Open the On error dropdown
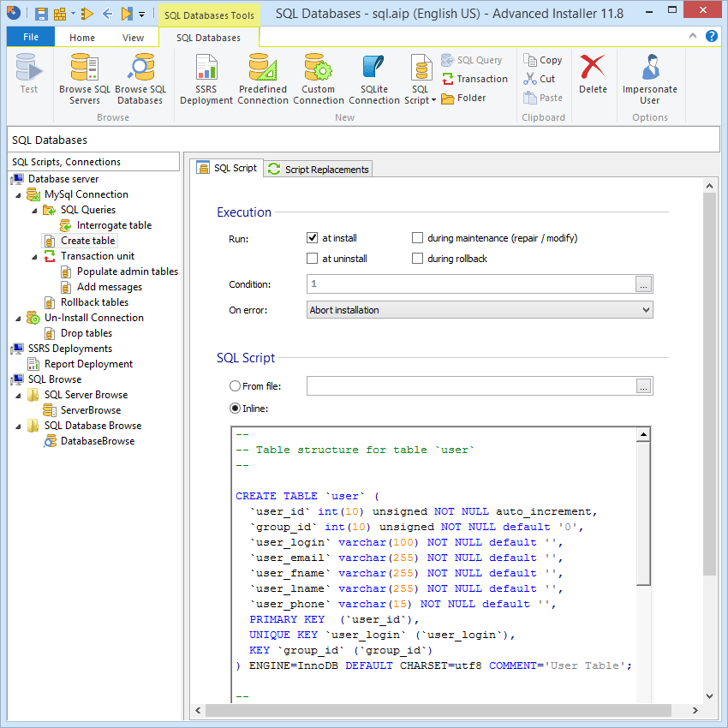The image size is (728, 728). (x=645, y=309)
